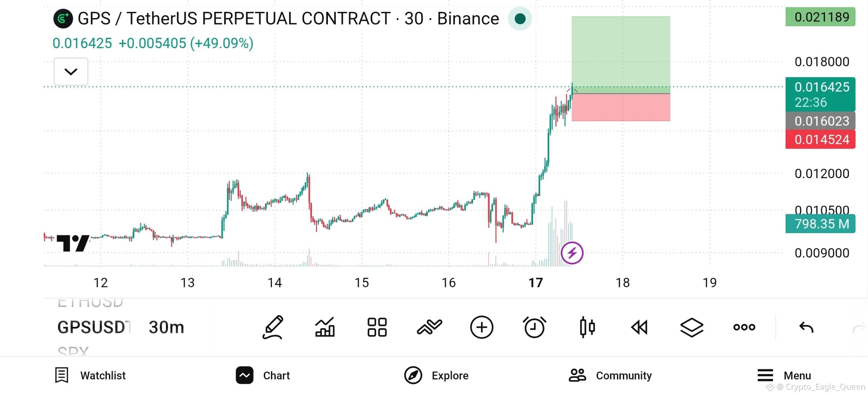This screenshot has height=395, width=868.
Task: Add symbol with the plus circle icon
Action: 481,327
